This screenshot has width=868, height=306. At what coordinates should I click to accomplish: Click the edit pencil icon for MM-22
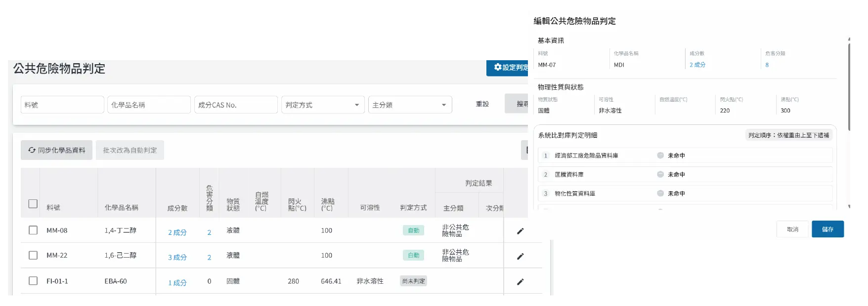point(520,256)
